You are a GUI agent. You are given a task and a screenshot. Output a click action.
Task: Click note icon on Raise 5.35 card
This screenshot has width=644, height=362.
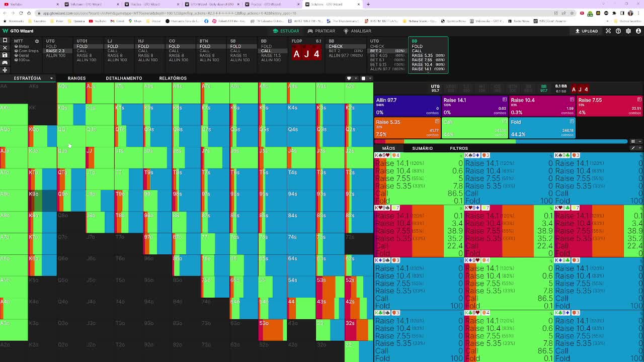437,122
